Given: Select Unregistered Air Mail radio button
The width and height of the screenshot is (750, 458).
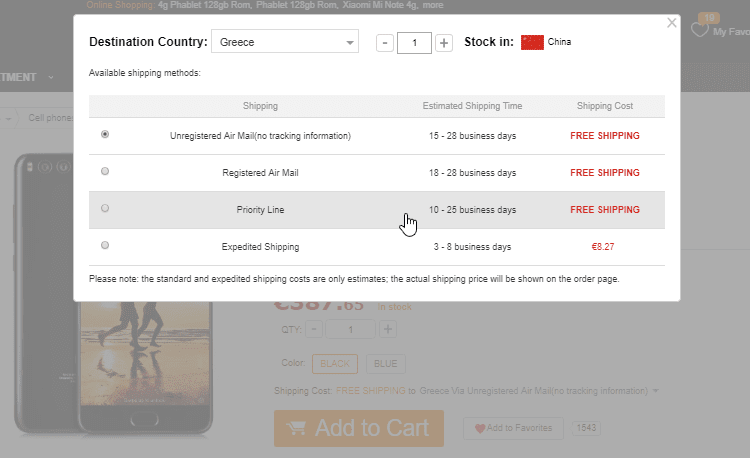Looking at the screenshot, I should coord(106,134).
